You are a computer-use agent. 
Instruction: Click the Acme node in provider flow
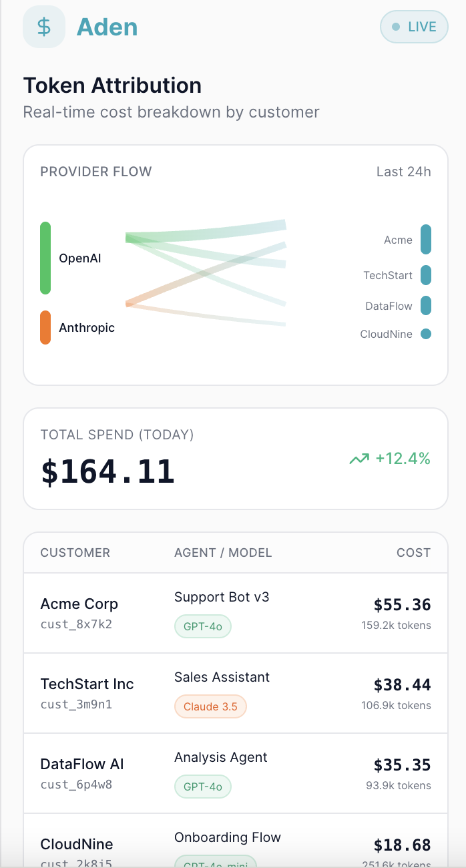pyautogui.click(x=426, y=240)
